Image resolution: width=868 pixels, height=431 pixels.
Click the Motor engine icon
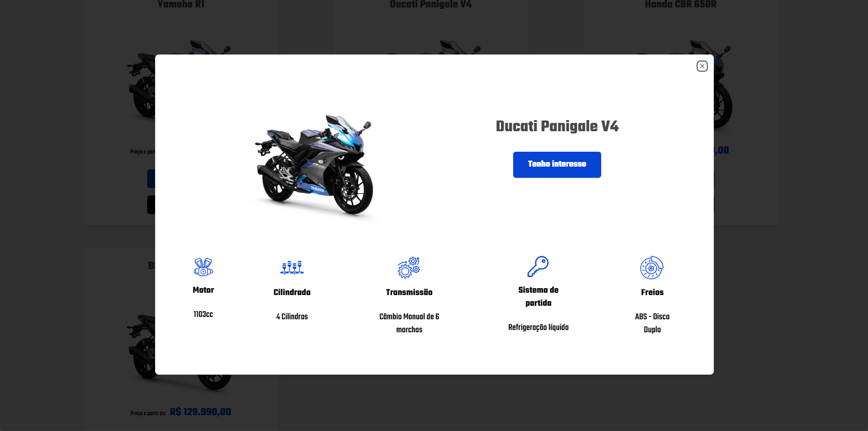pos(203,267)
